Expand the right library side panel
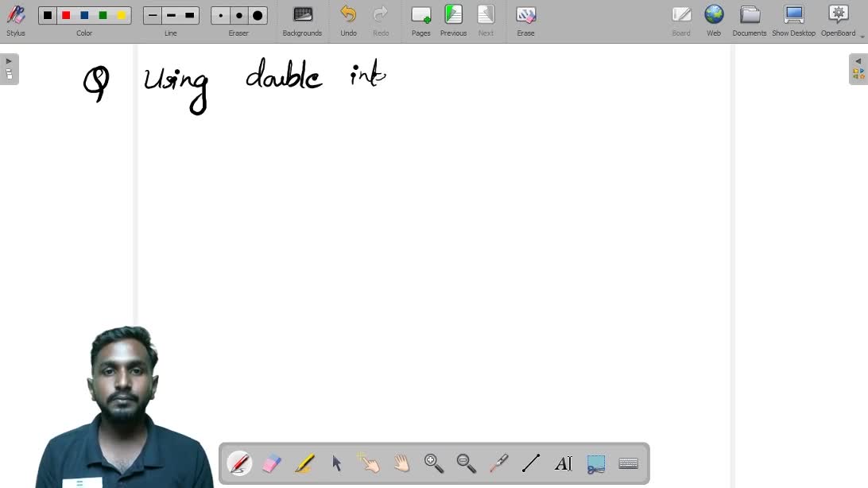868x488 pixels. click(x=858, y=68)
